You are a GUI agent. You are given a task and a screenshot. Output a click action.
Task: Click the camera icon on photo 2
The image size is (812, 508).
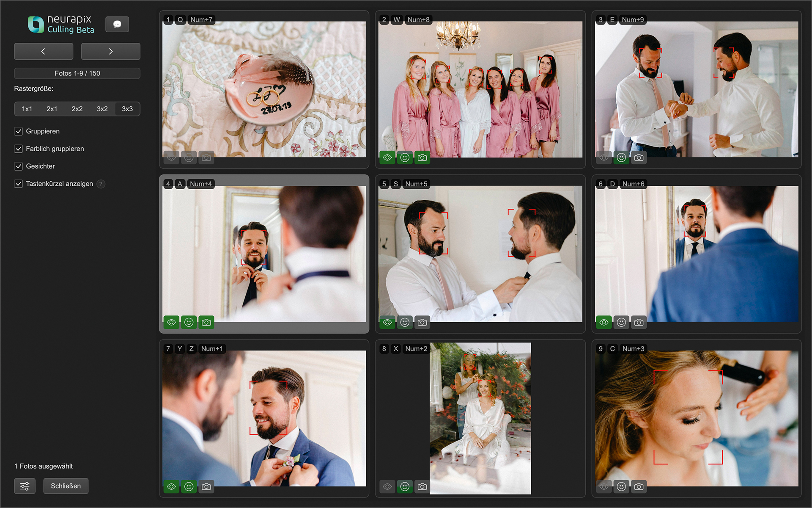(x=422, y=157)
